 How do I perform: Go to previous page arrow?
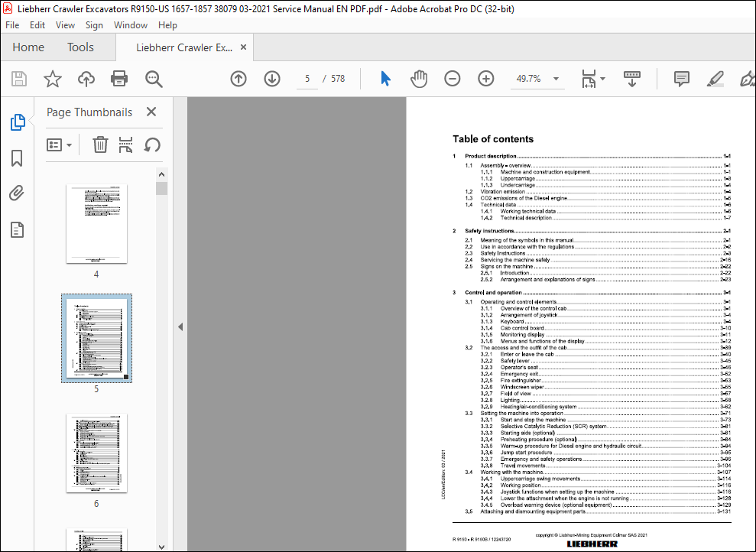point(238,79)
